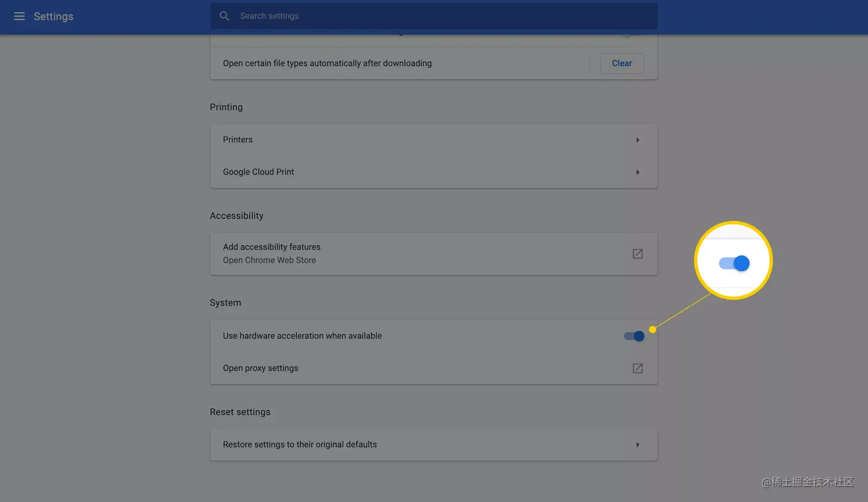868x502 pixels.
Task: Select Restore settings to their original defaults
Action: [x=300, y=445]
